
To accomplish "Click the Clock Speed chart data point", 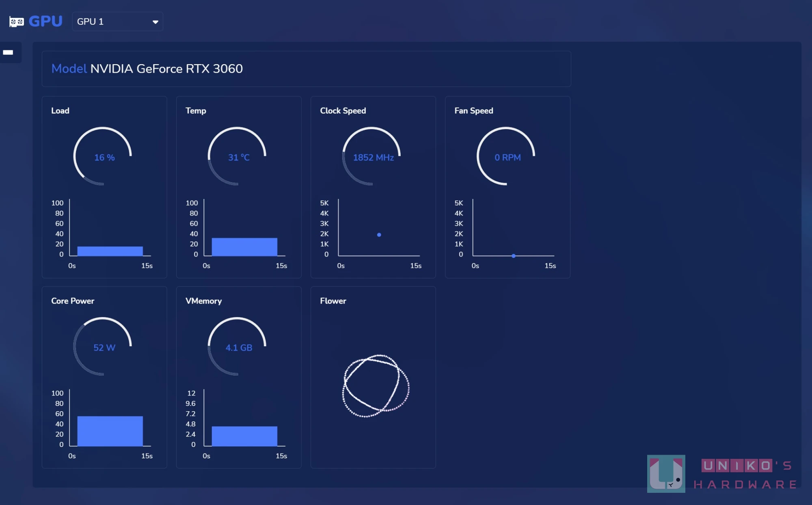I will pos(379,235).
